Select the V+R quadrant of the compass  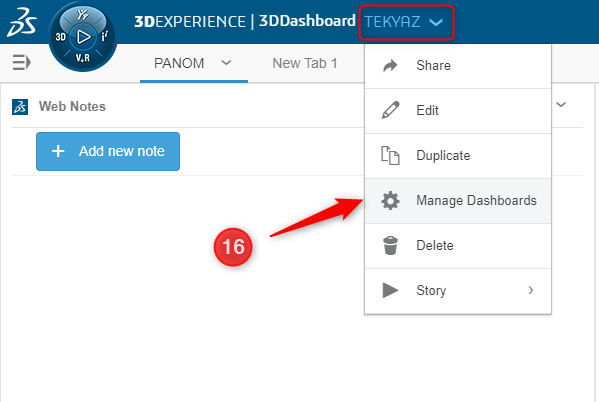[x=83, y=58]
